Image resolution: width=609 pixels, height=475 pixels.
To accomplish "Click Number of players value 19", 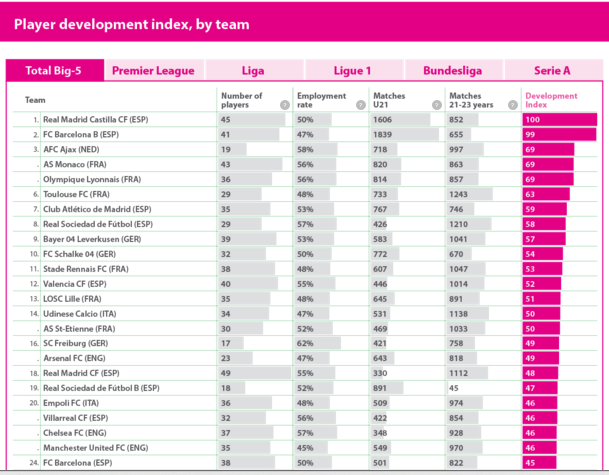I will [226, 150].
